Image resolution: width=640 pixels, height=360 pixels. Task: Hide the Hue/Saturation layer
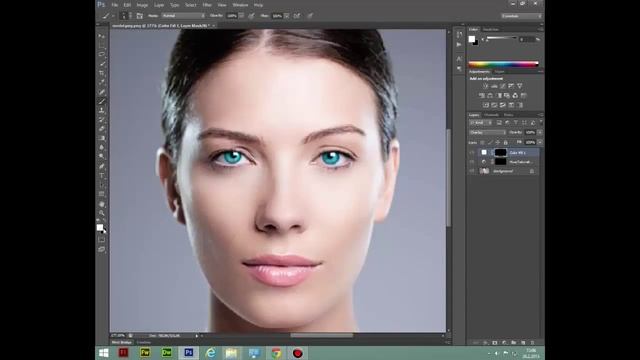point(472,162)
